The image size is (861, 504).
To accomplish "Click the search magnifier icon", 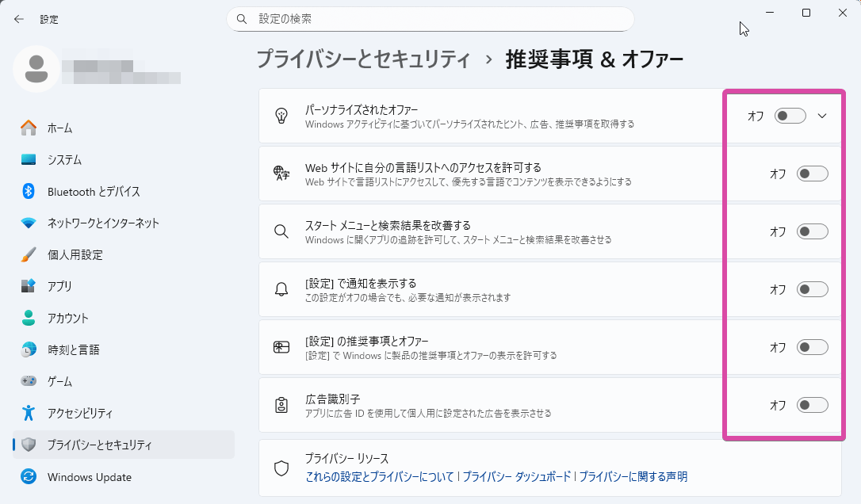I will (x=243, y=19).
